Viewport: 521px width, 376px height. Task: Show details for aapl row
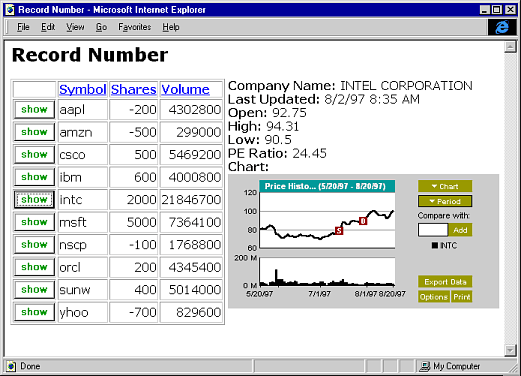pyautogui.click(x=34, y=109)
